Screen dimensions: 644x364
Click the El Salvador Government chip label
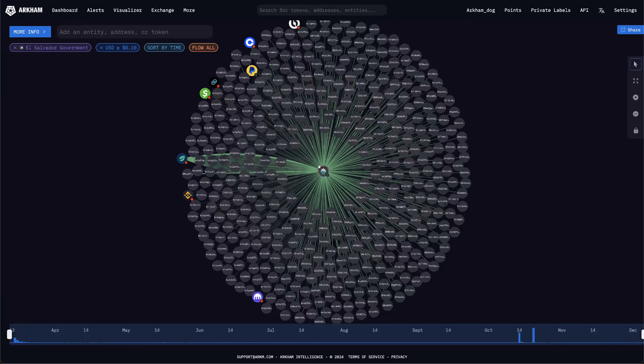[x=57, y=47]
